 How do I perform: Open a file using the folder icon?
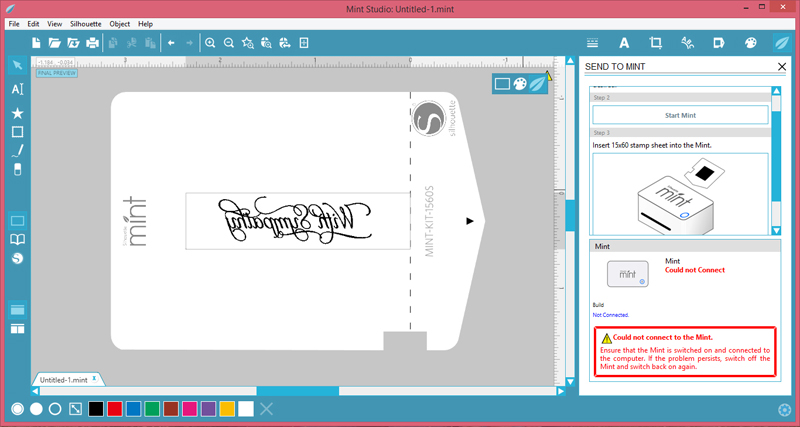pyautogui.click(x=55, y=43)
